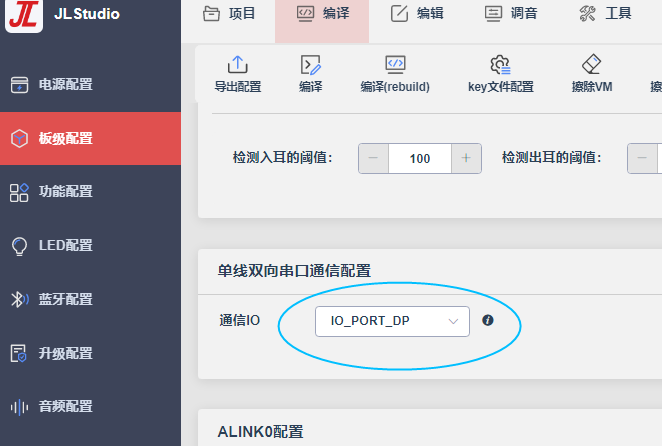
Task: Click the ALINK0配置 section heading
Action: coord(260,432)
